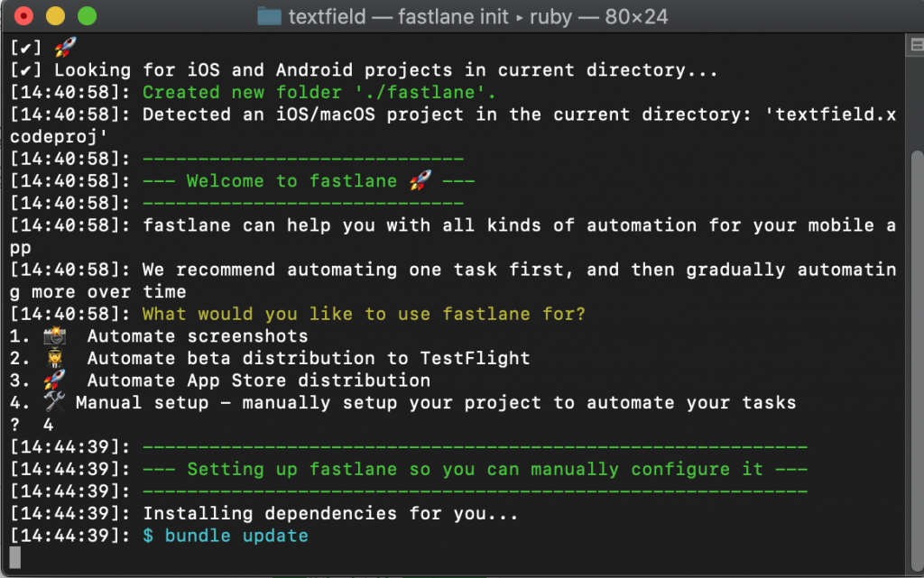This screenshot has height=578, width=924.
Task: Click the rocket emoji after Welcome to fastlane
Action: tap(420, 180)
